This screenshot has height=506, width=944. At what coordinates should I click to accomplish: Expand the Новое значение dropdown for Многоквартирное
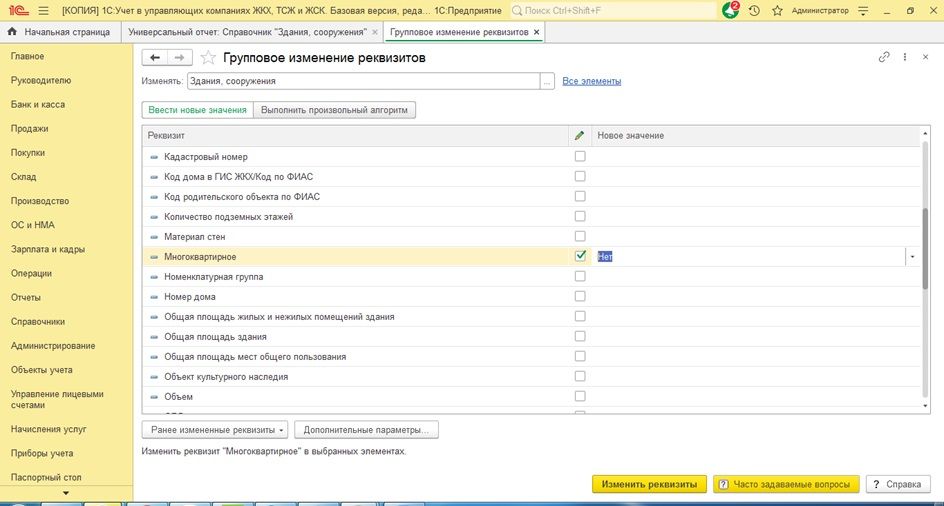tap(911, 257)
